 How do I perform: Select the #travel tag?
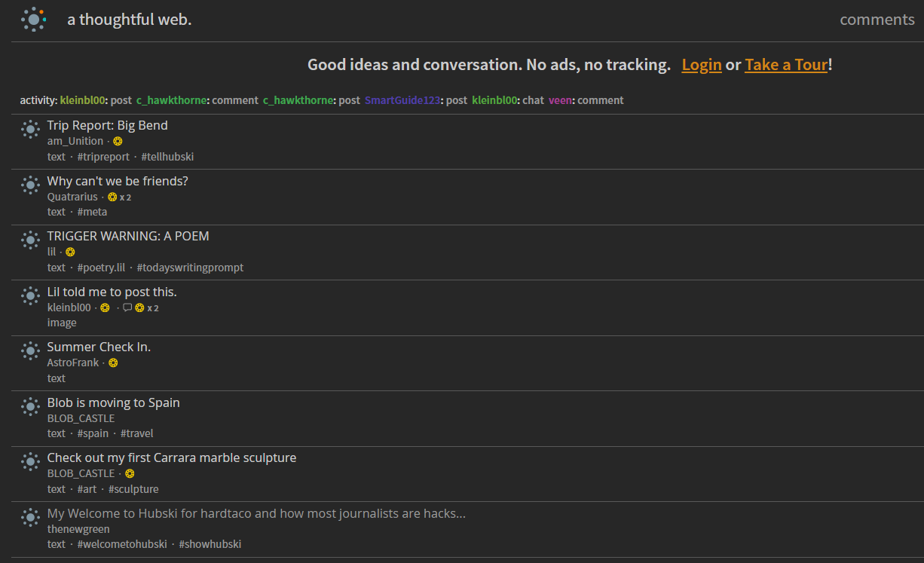(x=137, y=433)
